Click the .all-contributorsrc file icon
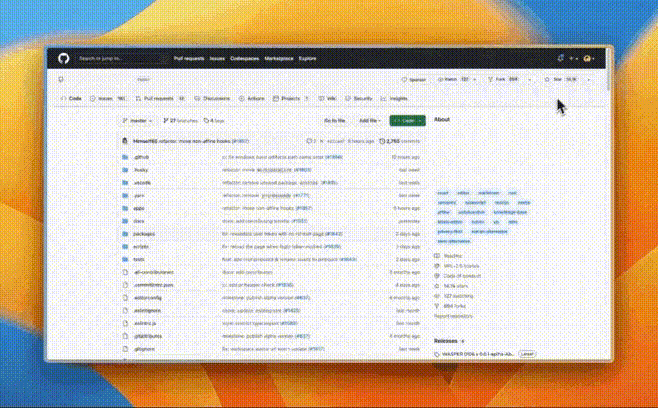658x408 pixels. click(125, 272)
